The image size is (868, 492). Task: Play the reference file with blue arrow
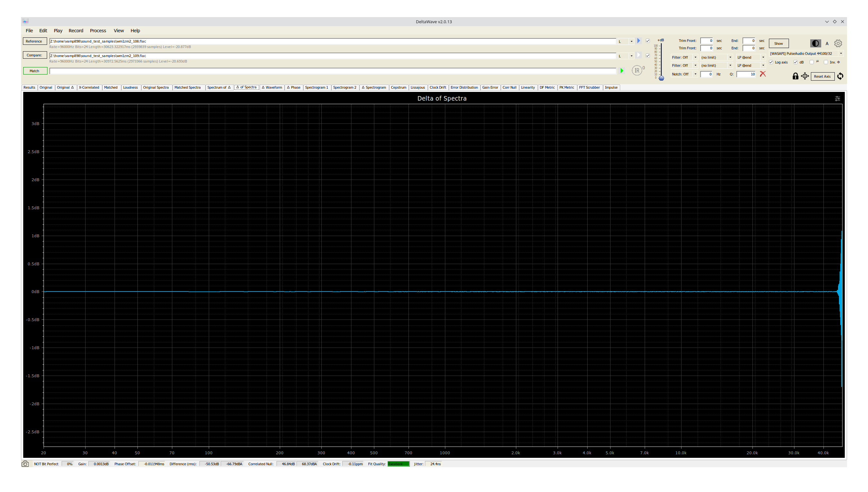pyautogui.click(x=638, y=41)
